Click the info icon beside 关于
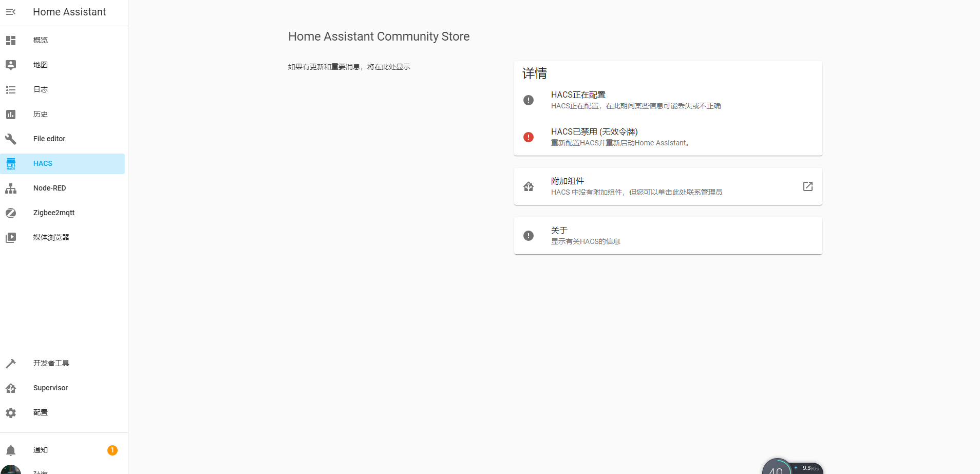 [529, 236]
